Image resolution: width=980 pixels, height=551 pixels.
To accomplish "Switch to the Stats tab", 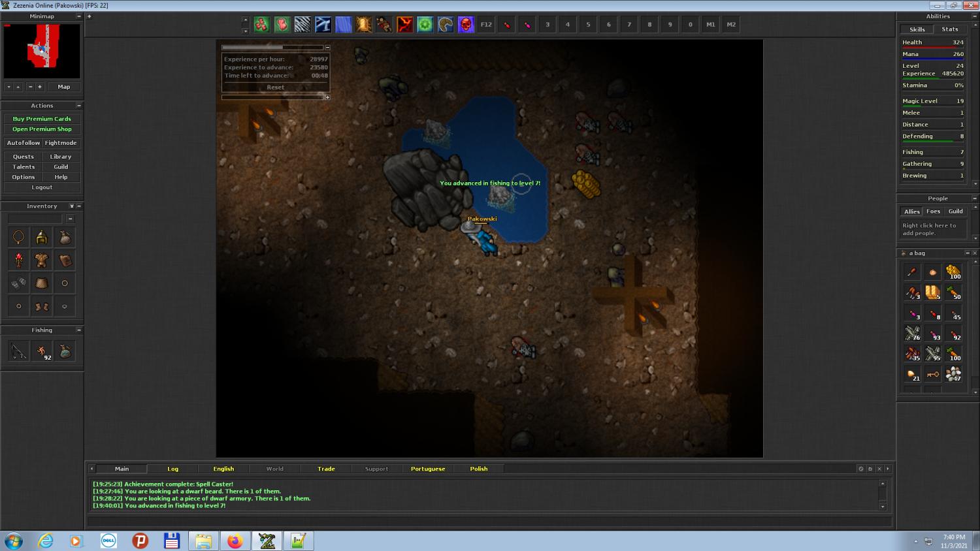I will [x=950, y=29].
